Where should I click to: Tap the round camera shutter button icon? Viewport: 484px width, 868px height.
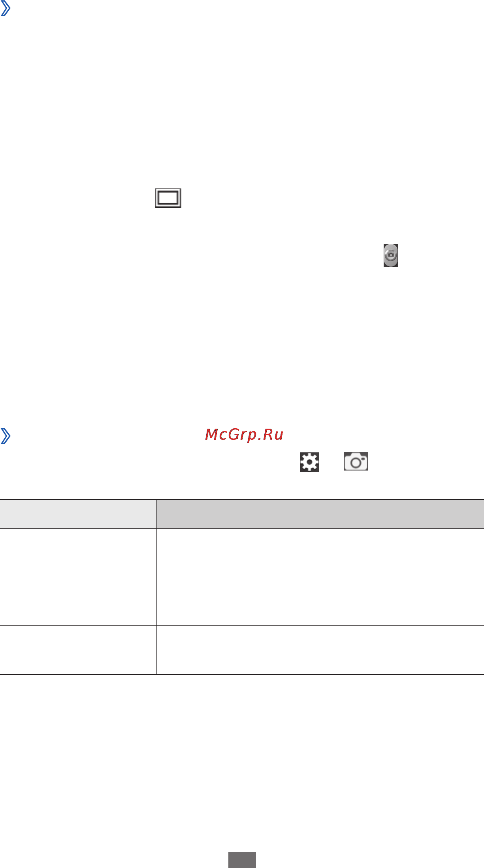(391, 255)
